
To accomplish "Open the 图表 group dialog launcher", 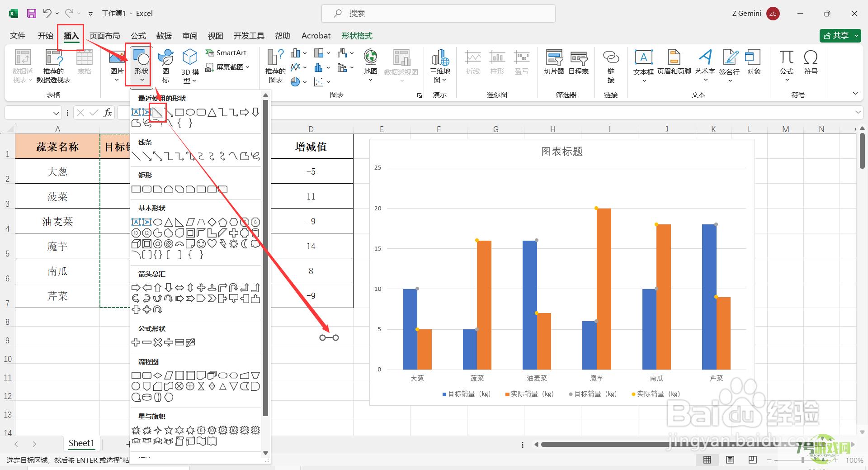I will point(420,95).
